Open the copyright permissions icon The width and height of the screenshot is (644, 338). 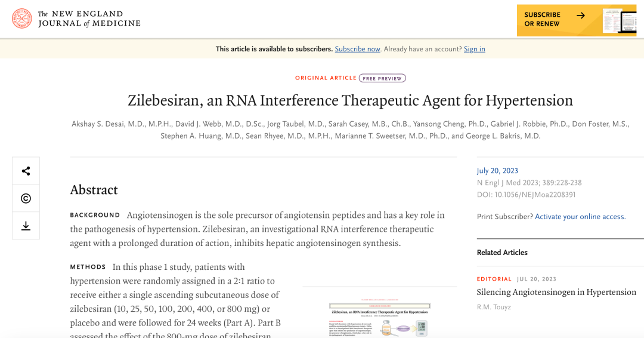pos(26,199)
